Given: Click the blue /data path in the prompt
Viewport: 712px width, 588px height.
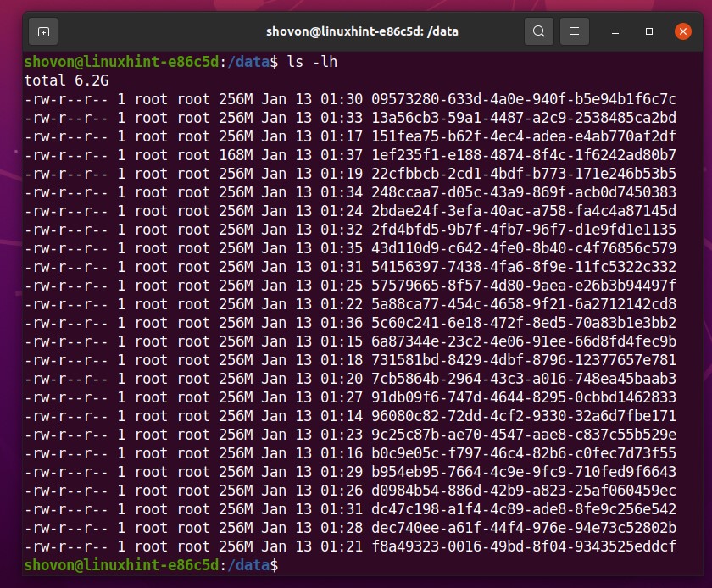Looking at the screenshot, I should [247, 62].
